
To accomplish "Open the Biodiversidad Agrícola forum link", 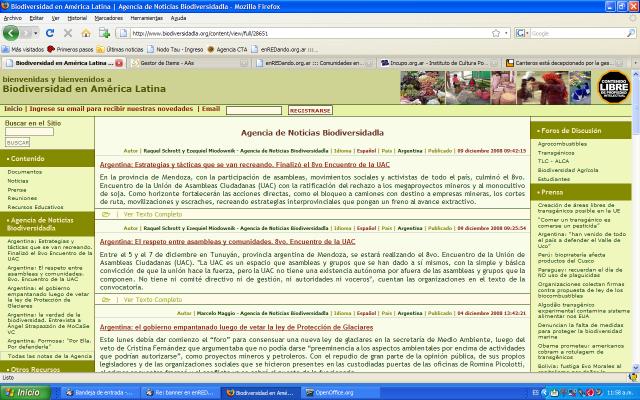I will point(568,170).
